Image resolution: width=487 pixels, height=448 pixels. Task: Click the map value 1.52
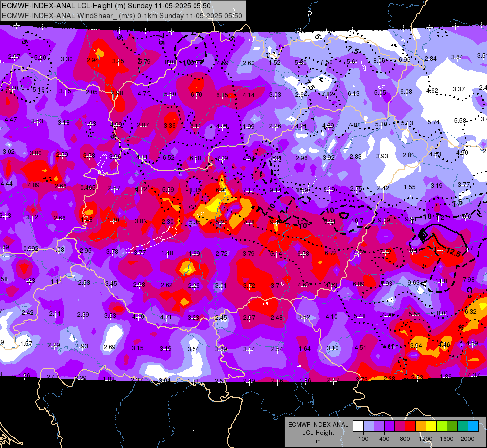click(x=275, y=63)
